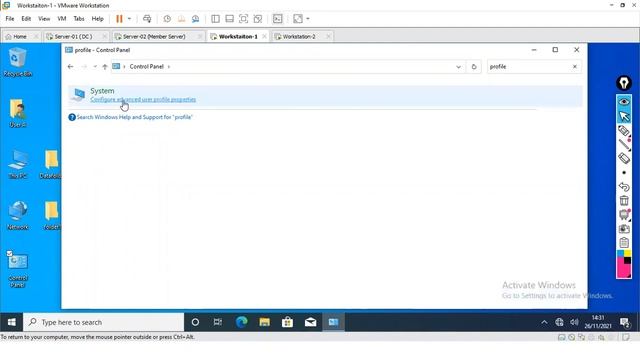
Task: Open the Network desktop icon
Action: (18, 216)
